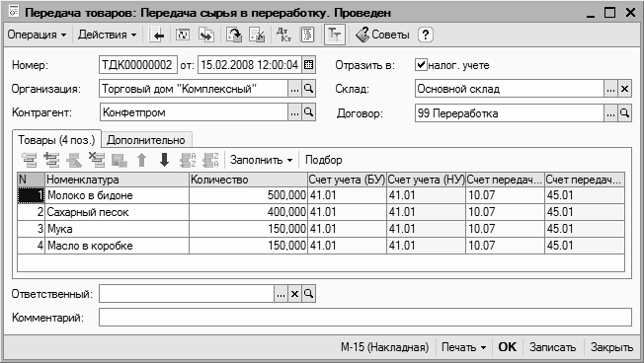This screenshot has height=363, width=644.
Task: Switch to the Товары (4 поз.) tab
Action: pyautogui.click(x=56, y=140)
